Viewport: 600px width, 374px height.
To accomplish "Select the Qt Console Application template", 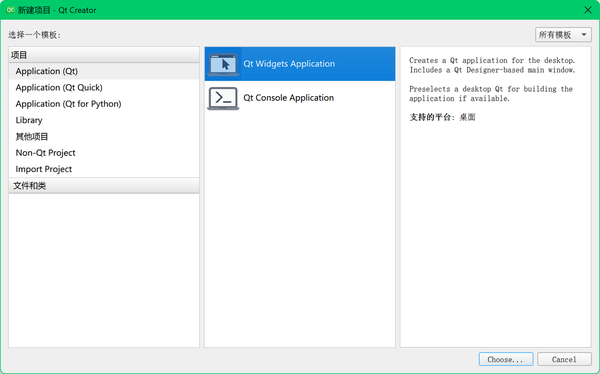I will (x=300, y=98).
